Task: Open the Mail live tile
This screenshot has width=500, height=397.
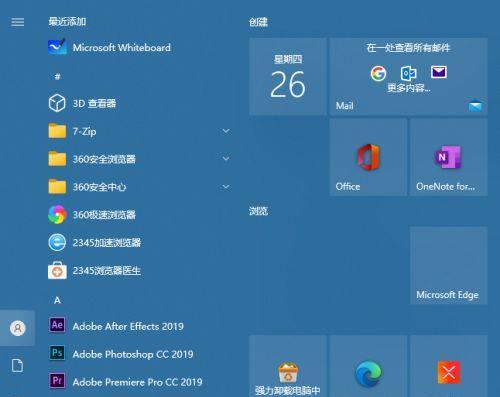Action: pyautogui.click(x=409, y=77)
